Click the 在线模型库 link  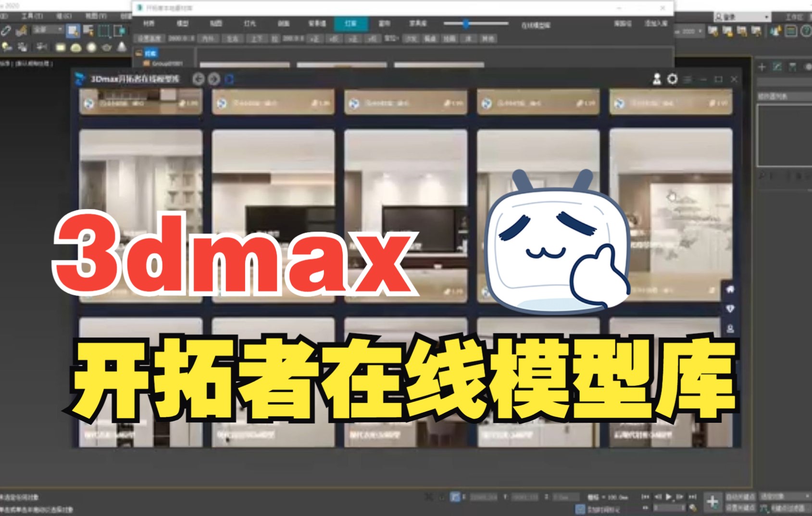(536, 25)
